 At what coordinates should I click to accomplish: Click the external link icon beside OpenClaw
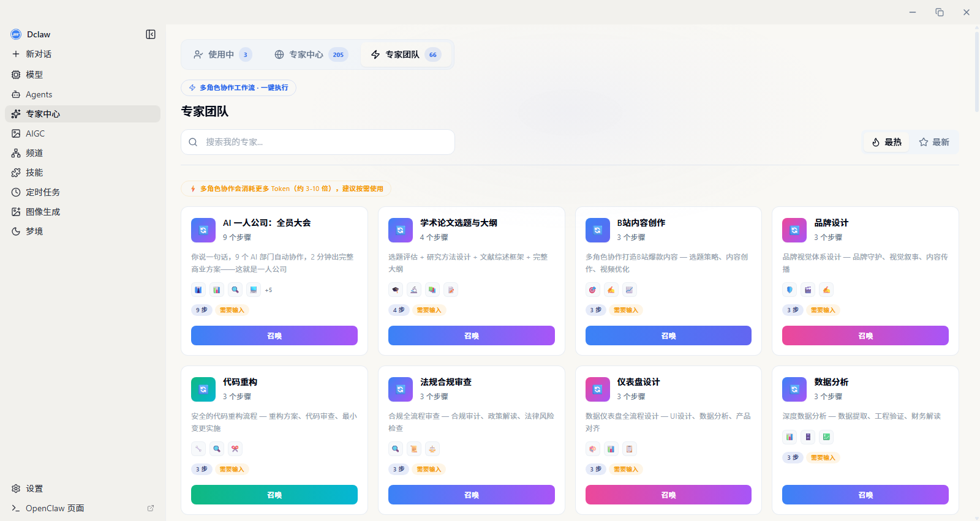coord(151,508)
